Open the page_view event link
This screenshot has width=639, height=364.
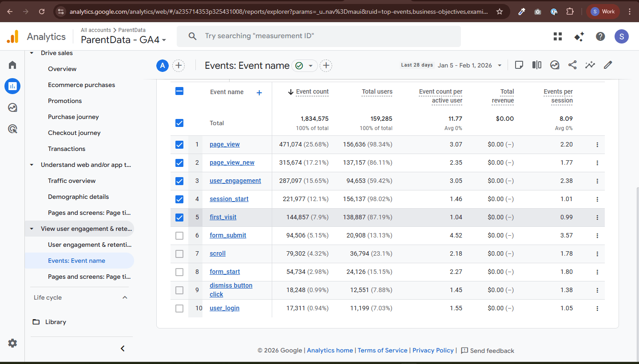click(225, 144)
